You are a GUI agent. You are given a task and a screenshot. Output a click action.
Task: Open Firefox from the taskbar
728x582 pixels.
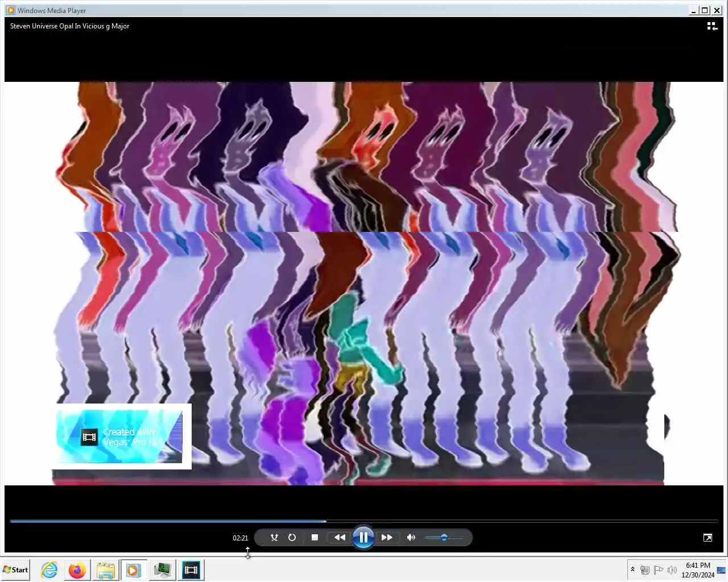pos(77,569)
